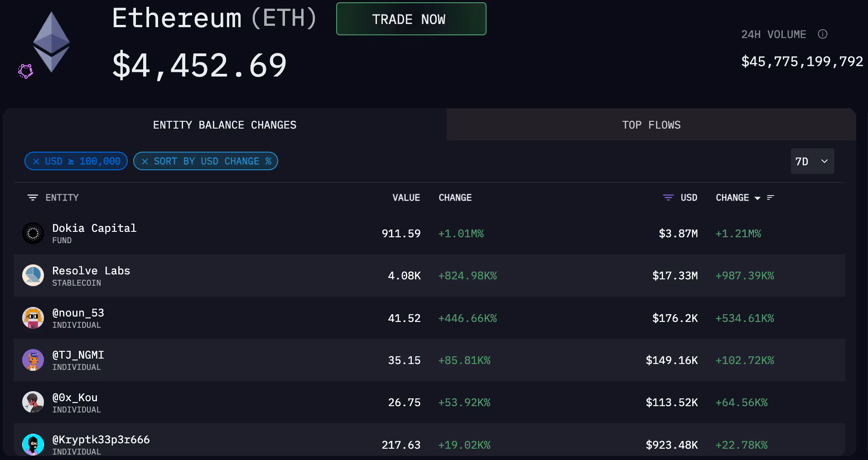Click @0x_Kou USD value $113.52K
This screenshot has height=460, width=868.
pyautogui.click(x=672, y=402)
